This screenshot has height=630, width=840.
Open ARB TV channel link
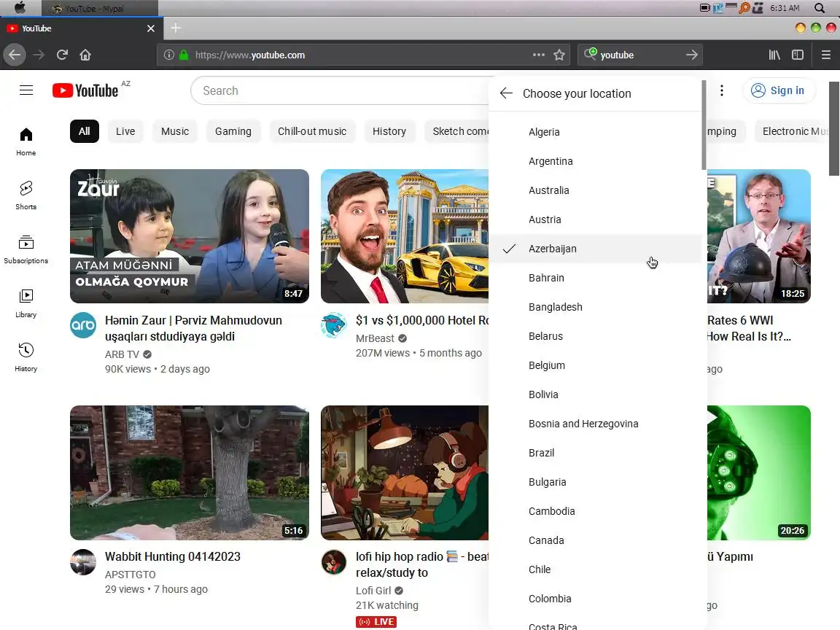[122, 354]
